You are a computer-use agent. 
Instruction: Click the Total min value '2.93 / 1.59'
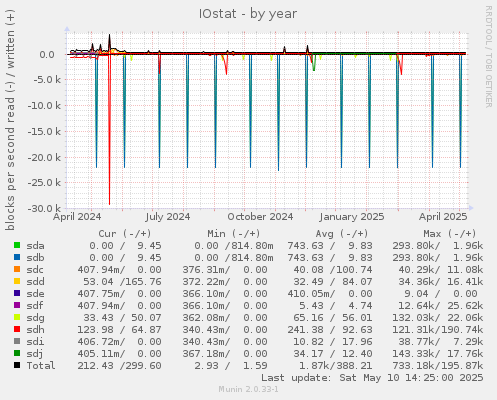pos(231,366)
